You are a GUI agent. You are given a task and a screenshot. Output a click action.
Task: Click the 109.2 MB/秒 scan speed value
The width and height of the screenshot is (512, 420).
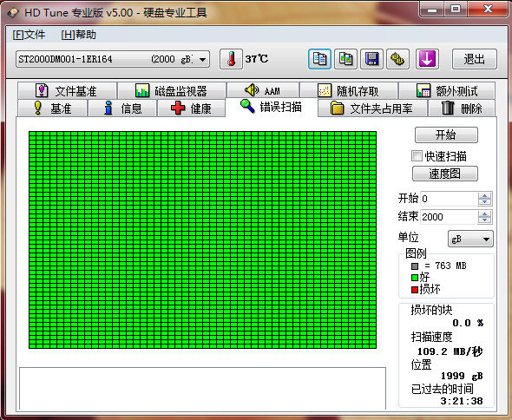pos(450,351)
